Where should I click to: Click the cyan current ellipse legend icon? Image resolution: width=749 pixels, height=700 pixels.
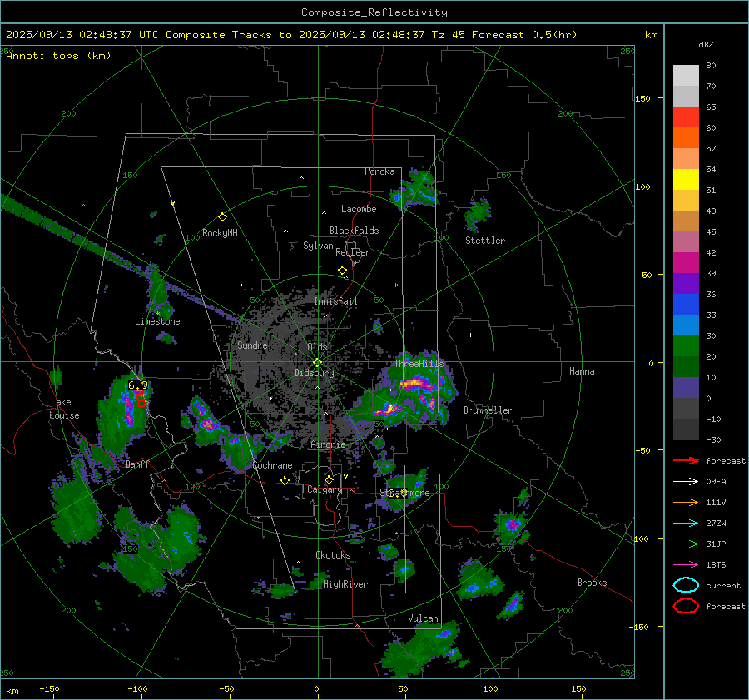click(x=686, y=585)
